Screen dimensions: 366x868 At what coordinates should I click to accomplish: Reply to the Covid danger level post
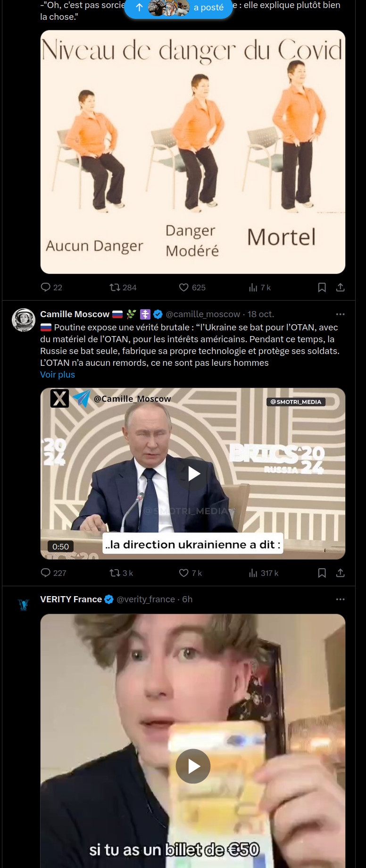(46, 287)
